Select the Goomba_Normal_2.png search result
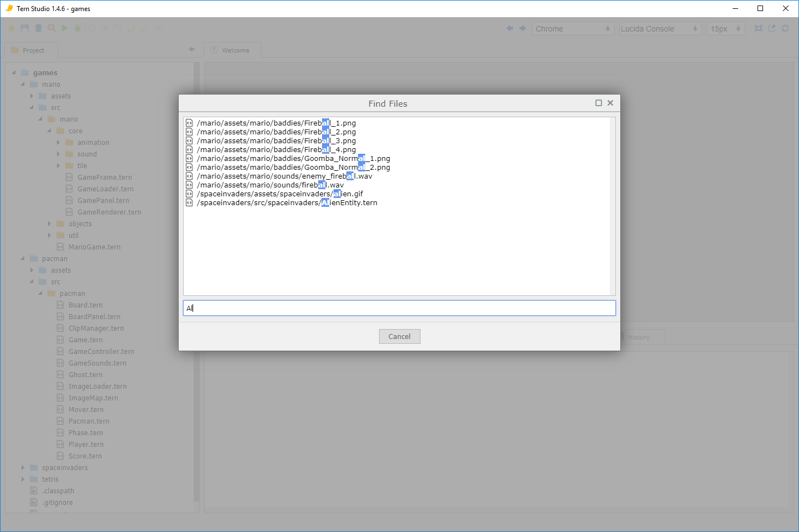This screenshot has height=532, width=799. 293,167
